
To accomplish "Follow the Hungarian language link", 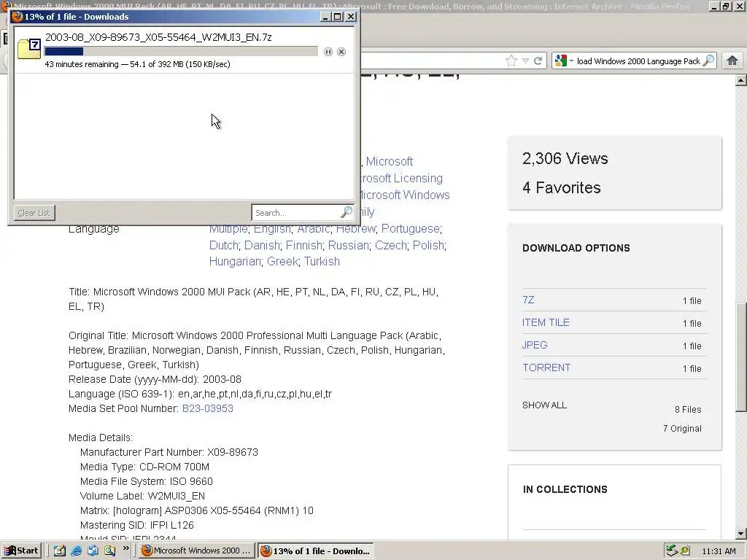I will (x=235, y=262).
